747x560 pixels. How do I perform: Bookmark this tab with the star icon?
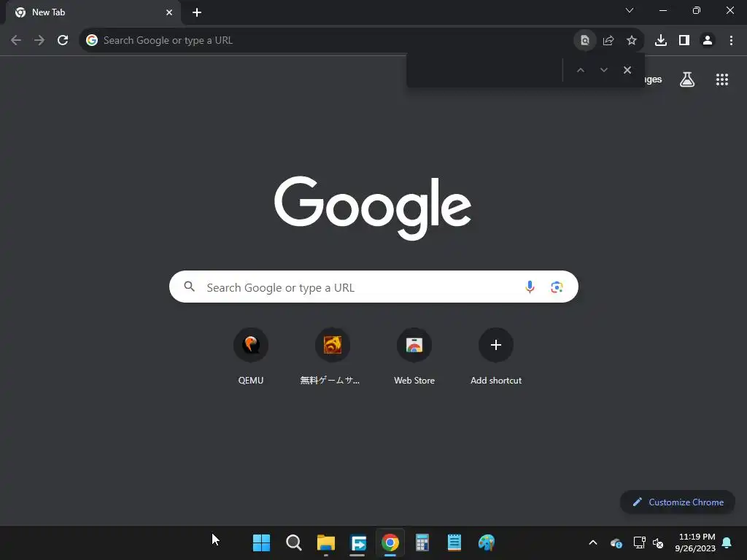(632, 41)
